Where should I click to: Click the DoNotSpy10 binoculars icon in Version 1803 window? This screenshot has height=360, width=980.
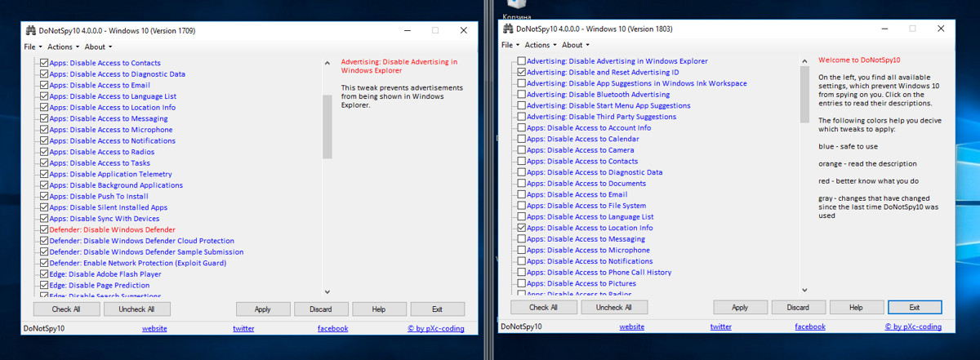point(507,29)
